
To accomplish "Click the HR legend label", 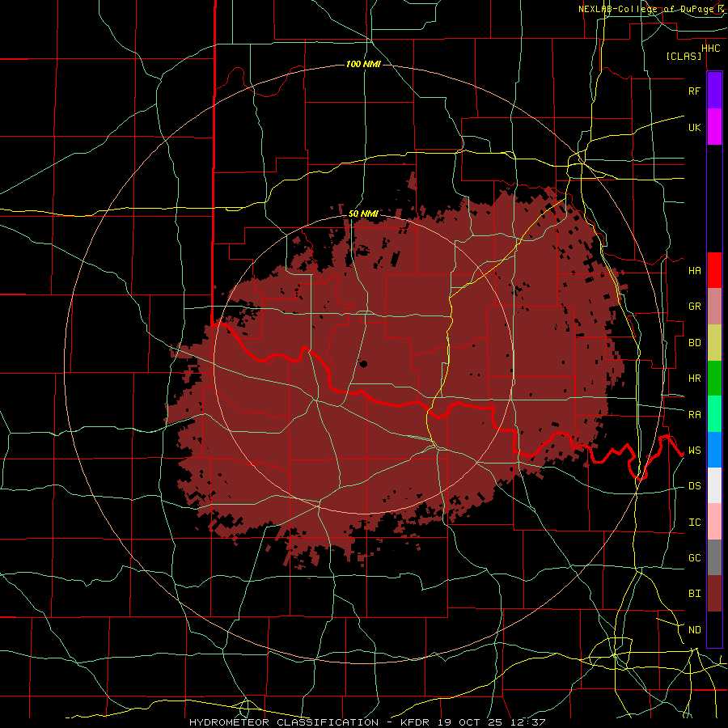I will (x=694, y=379).
